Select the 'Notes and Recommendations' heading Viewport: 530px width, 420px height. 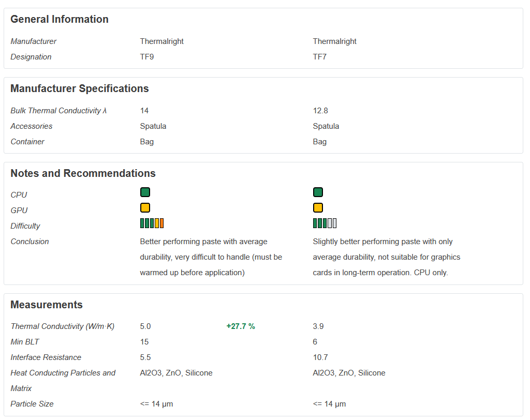click(83, 173)
